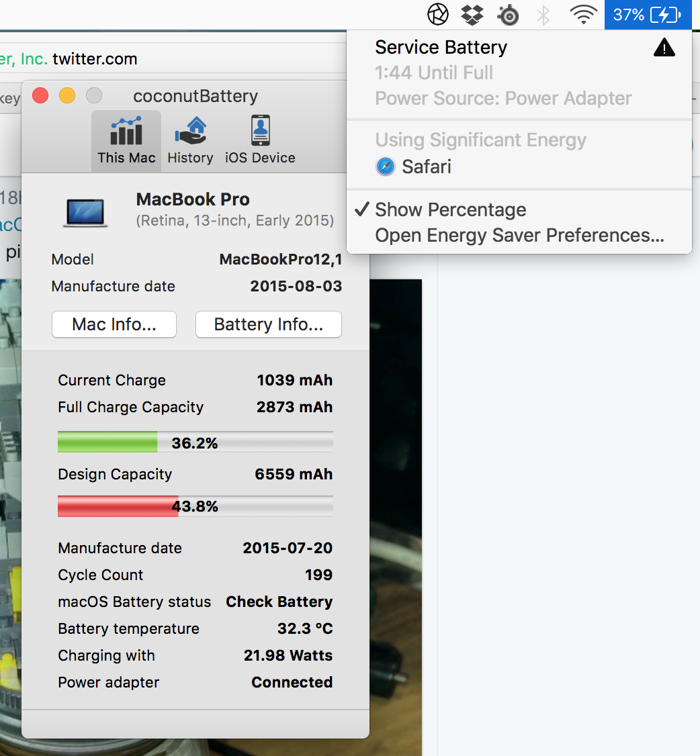
Task: Click the Mac manufacture date 2015-08-03
Action: [x=296, y=287]
